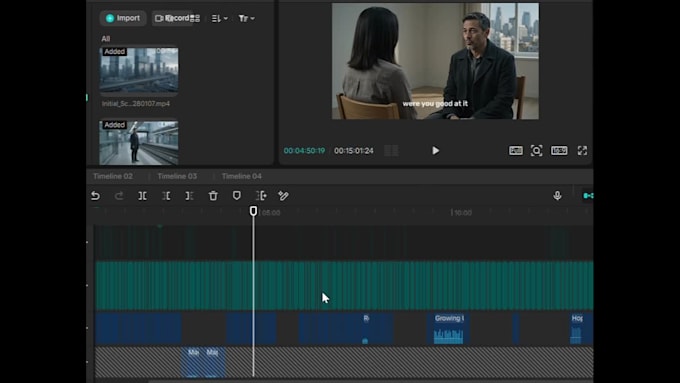The image size is (680, 383).
Task: Delete right of playhead (trim end)
Action: pos(190,196)
